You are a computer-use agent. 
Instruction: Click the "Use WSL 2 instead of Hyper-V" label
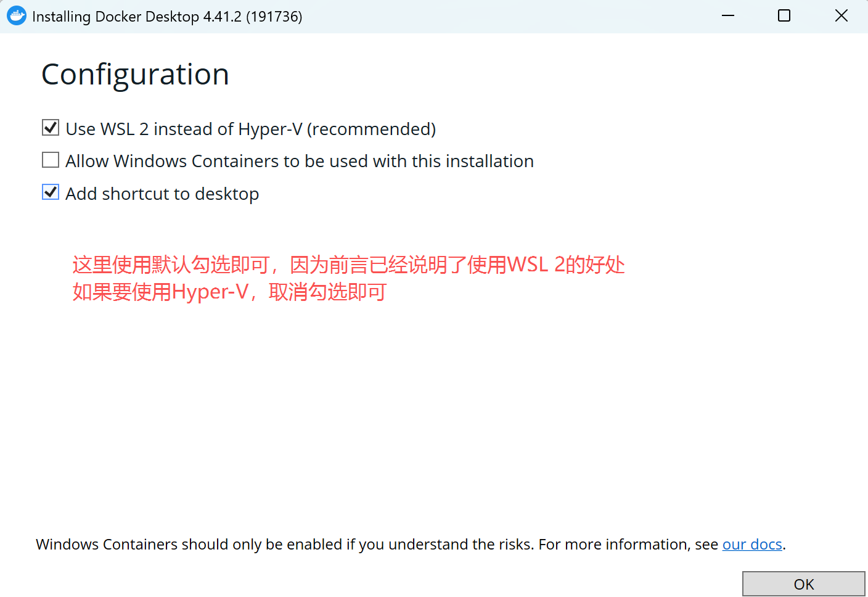250,129
